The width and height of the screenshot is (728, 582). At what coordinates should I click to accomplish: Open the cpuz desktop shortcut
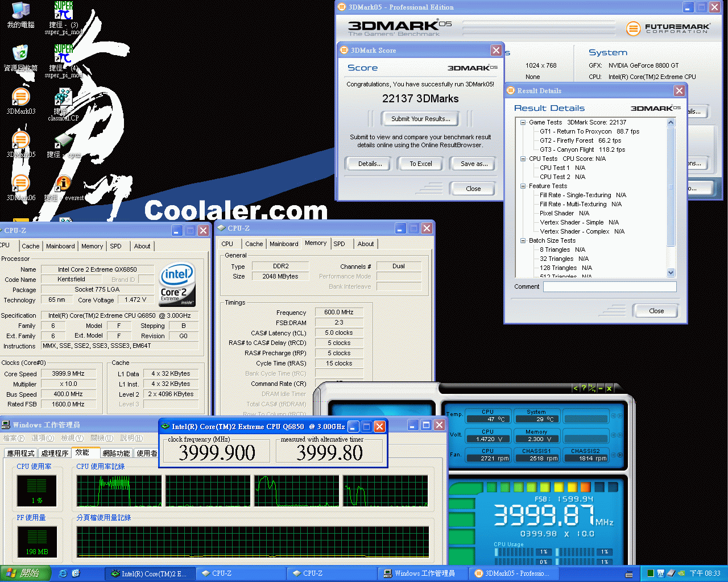click(x=64, y=145)
